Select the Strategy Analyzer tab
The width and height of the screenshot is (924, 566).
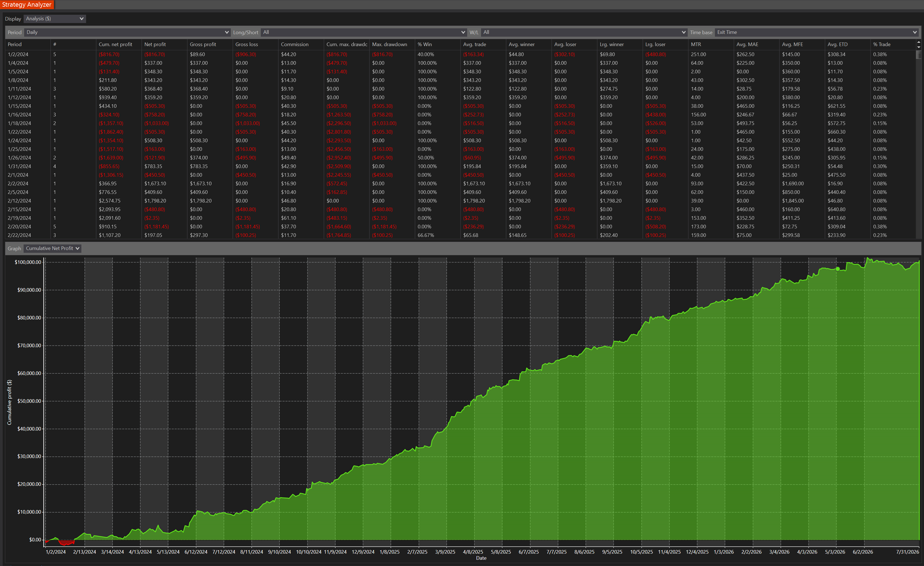click(x=27, y=5)
